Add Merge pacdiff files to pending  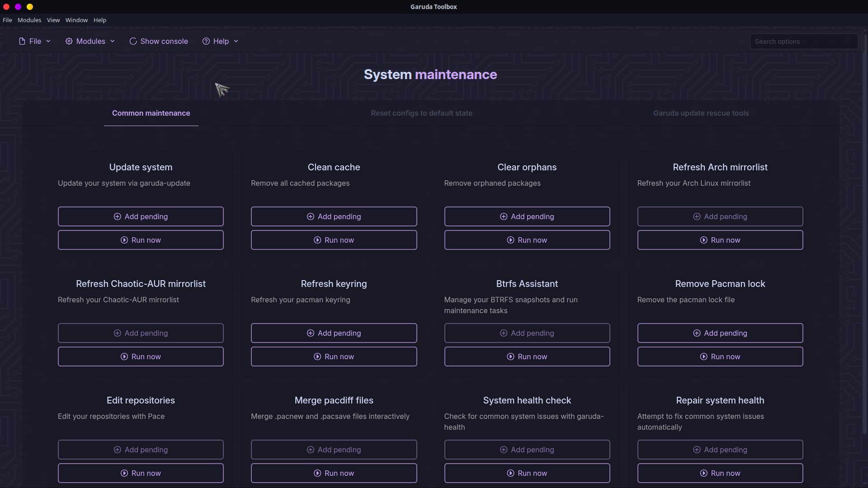click(334, 450)
